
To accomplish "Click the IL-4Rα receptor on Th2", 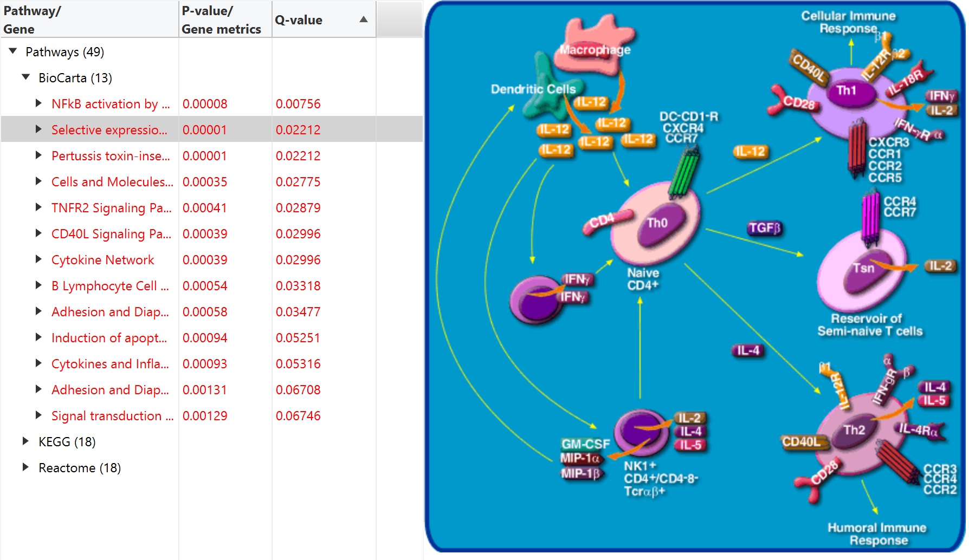I will pyautogui.click(x=920, y=430).
